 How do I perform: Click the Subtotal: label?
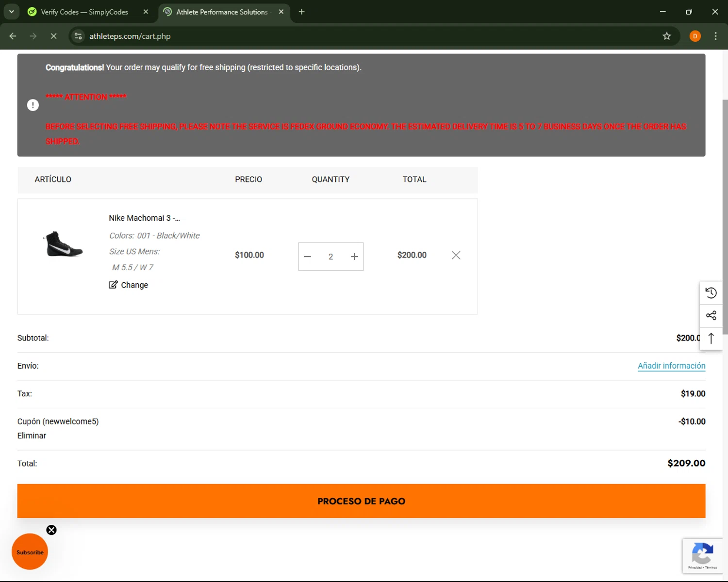(33, 338)
